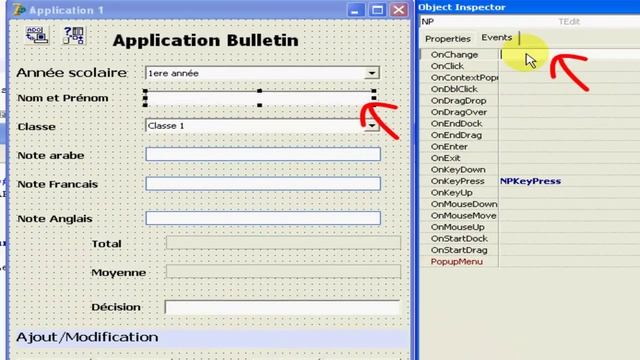Open the Année scolaire combo box arrow
The width and height of the screenshot is (640, 360).
(x=371, y=73)
